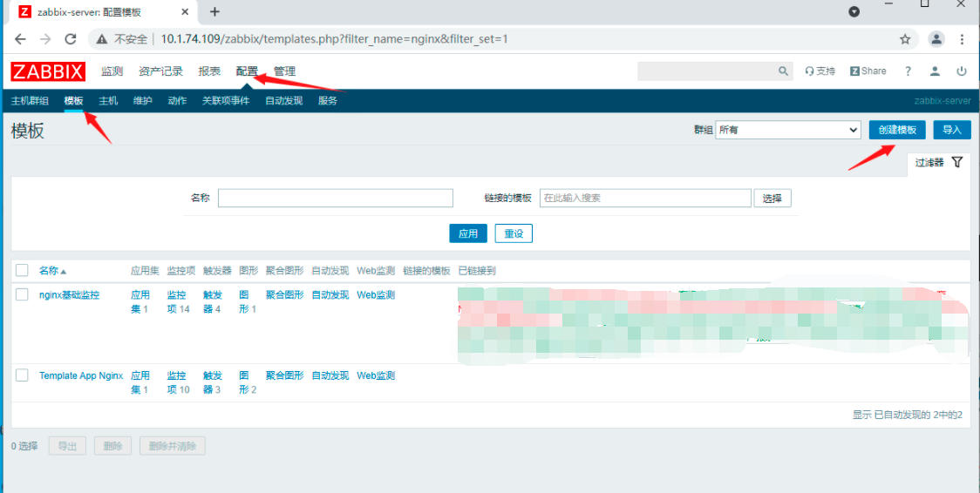Switch to 自动发现 submenu
Image resolution: width=980 pixels, height=493 pixels.
(x=283, y=100)
